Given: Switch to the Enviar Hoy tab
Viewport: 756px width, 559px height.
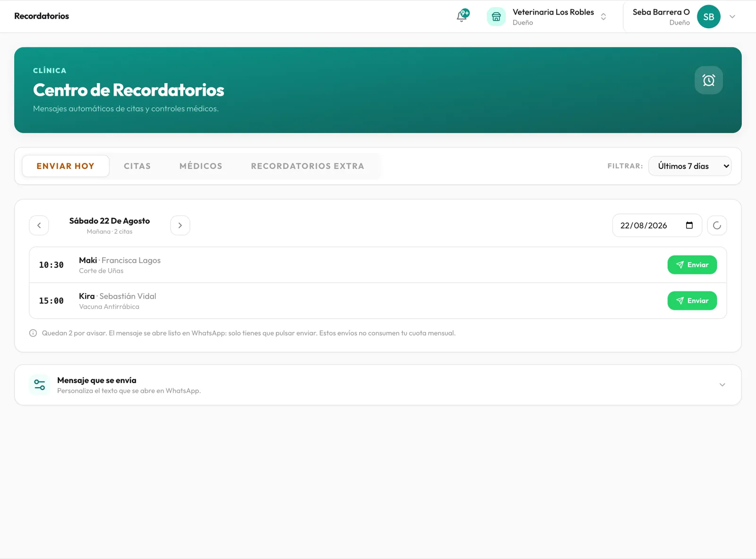Looking at the screenshot, I should [x=66, y=166].
